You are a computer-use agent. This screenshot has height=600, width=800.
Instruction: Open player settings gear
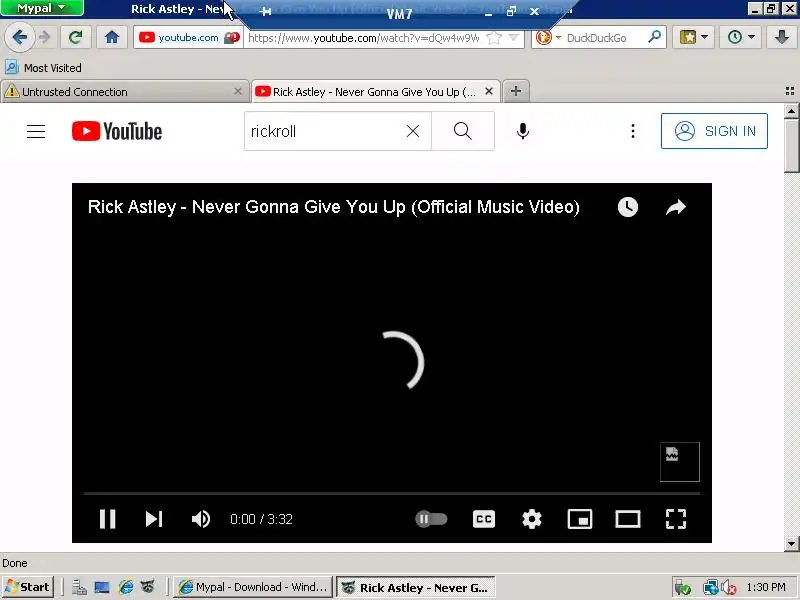(532, 519)
